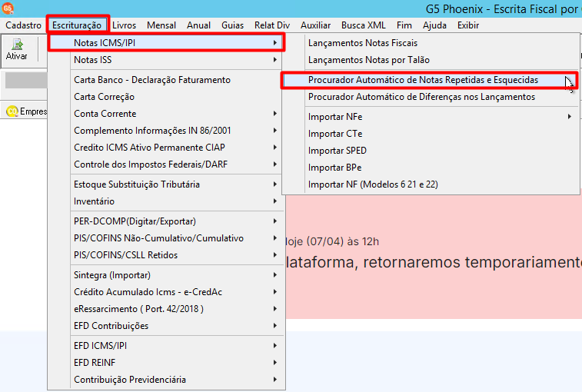Click the G5 Phoenix app logo icon

click(8, 8)
